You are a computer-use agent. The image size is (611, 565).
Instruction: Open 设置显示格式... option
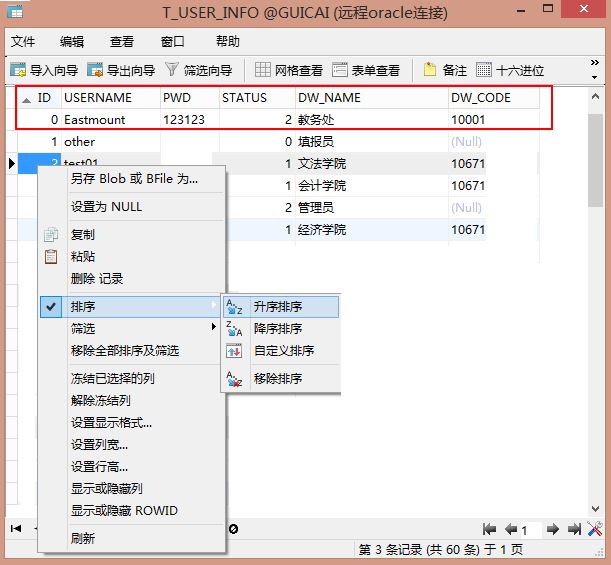(x=111, y=422)
